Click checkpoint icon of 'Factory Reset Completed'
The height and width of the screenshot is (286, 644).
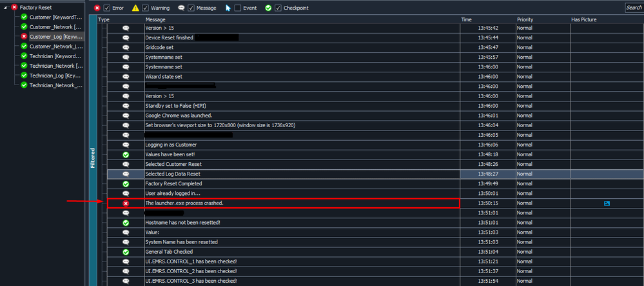126,183
